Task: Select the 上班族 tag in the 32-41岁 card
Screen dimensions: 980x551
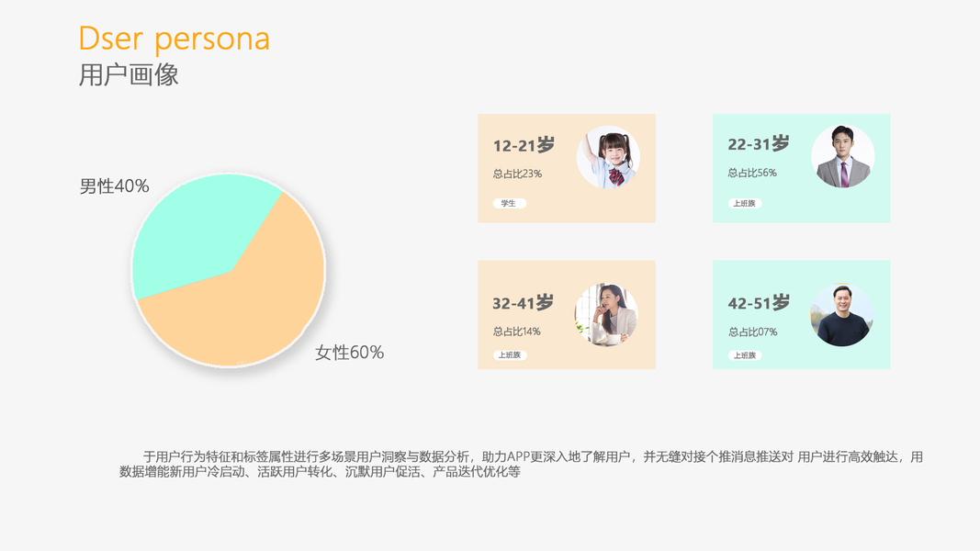Action: point(509,355)
